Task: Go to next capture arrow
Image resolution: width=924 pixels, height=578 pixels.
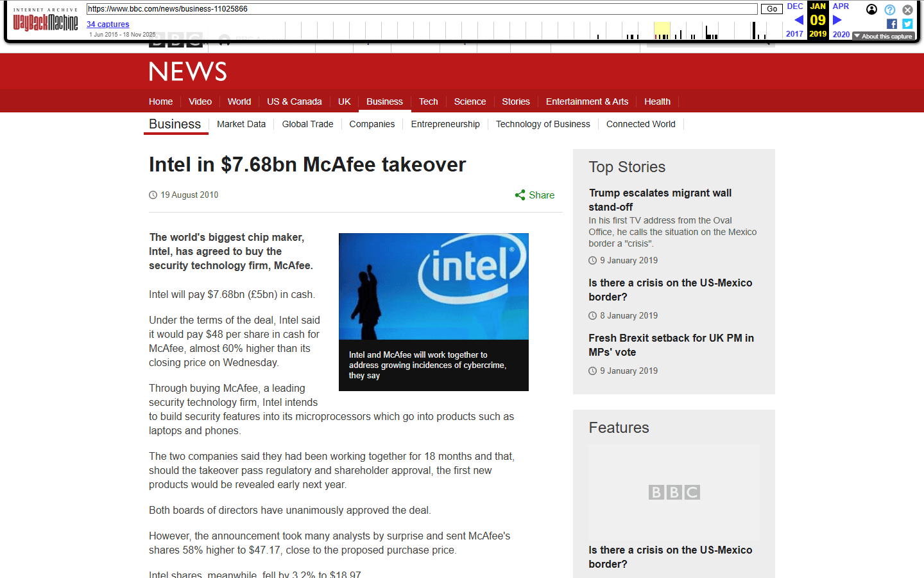Action: point(837,20)
